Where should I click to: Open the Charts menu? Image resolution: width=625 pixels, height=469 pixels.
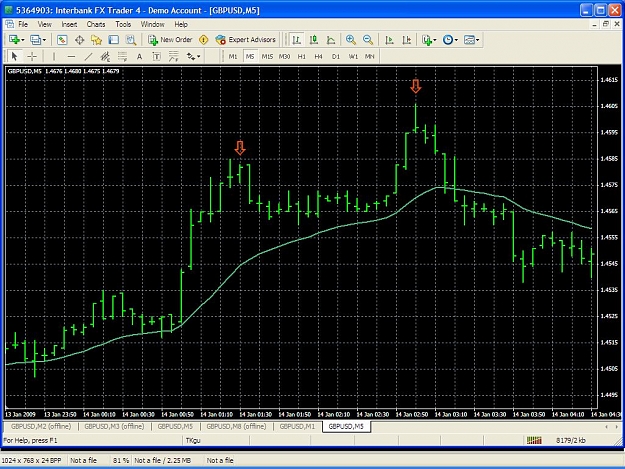96,24
